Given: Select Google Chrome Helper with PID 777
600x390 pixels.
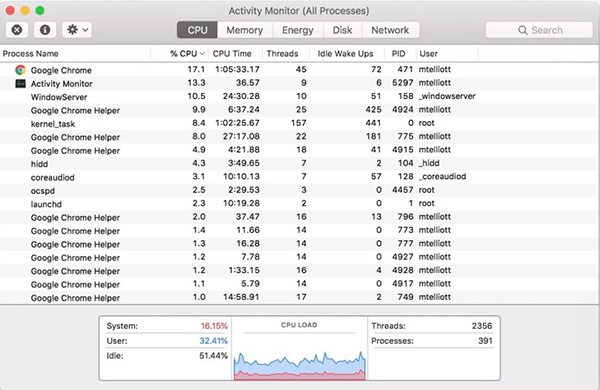Looking at the screenshot, I should (x=299, y=244).
